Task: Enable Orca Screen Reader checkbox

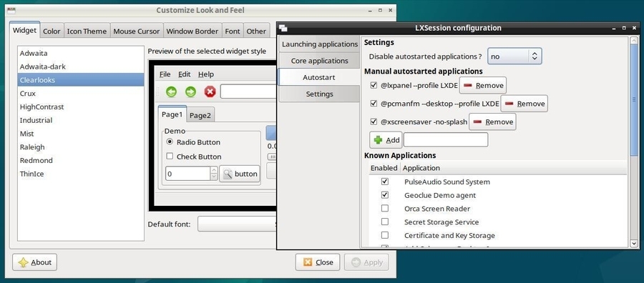Action: pos(384,209)
